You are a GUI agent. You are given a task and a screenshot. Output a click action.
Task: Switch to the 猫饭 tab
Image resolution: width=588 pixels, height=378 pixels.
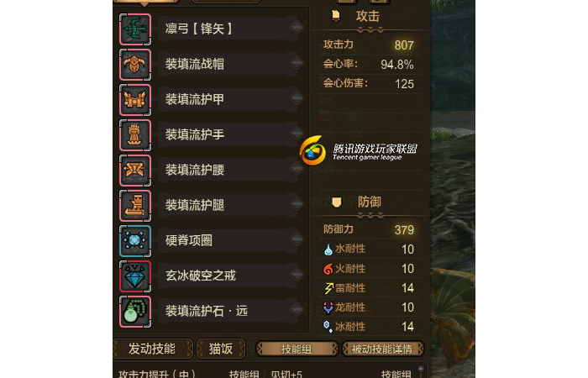point(221,349)
